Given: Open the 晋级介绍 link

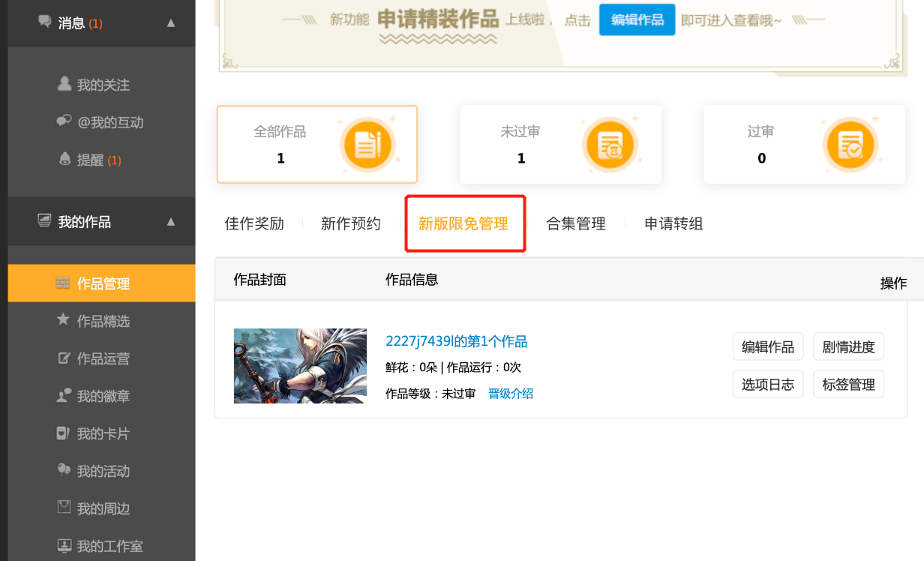Looking at the screenshot, I should (510, 394).
